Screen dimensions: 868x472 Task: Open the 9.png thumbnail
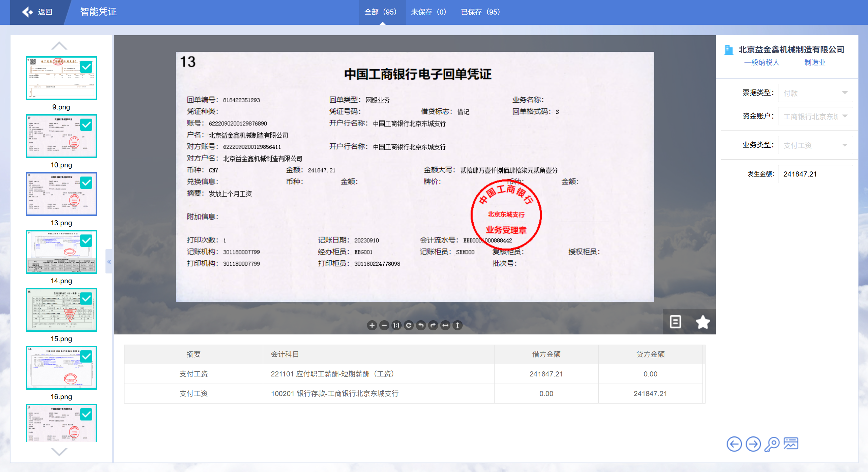pos(61,78)
